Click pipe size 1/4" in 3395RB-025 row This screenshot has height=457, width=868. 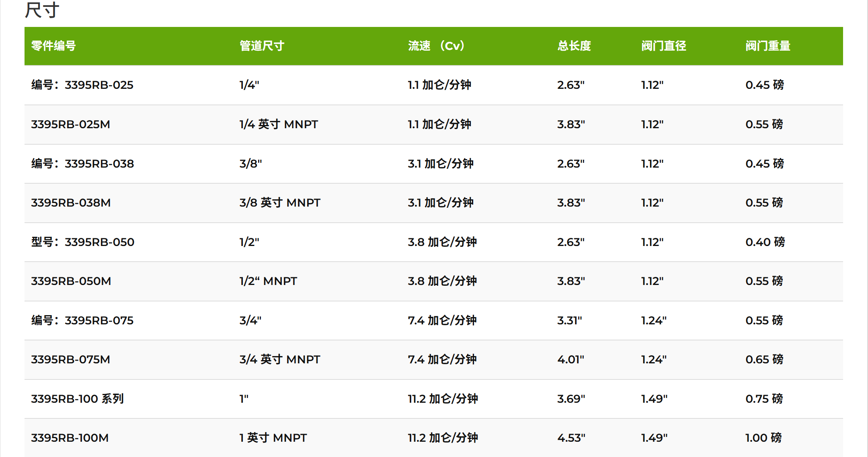click(249, 85)
